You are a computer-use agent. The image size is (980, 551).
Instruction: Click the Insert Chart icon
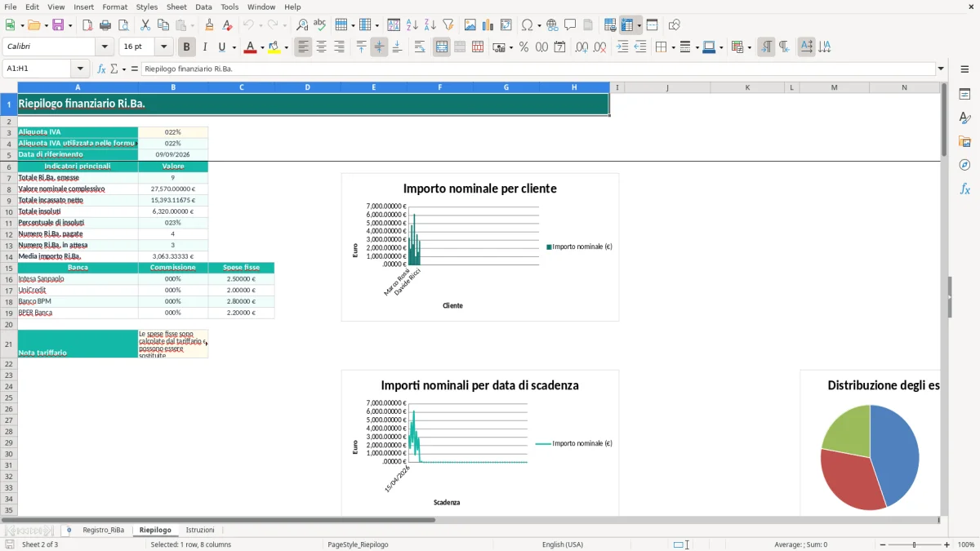click(488, 25)
